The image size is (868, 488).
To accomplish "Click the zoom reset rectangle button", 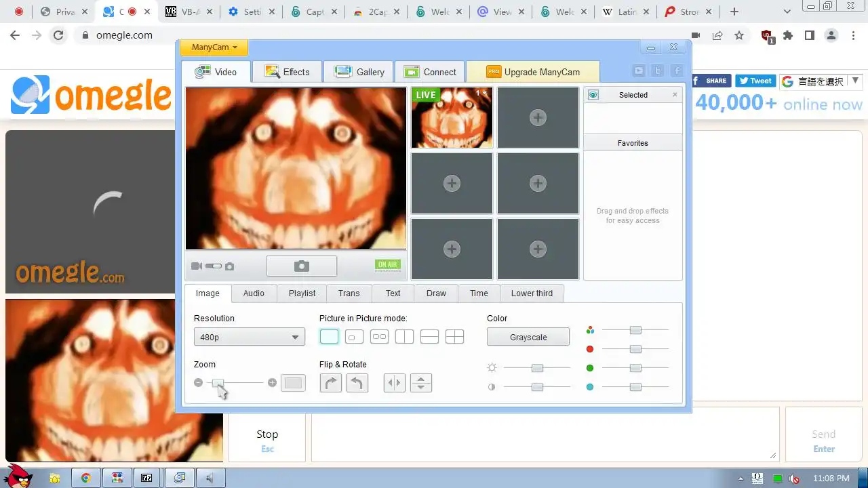I will pos(293,383).
